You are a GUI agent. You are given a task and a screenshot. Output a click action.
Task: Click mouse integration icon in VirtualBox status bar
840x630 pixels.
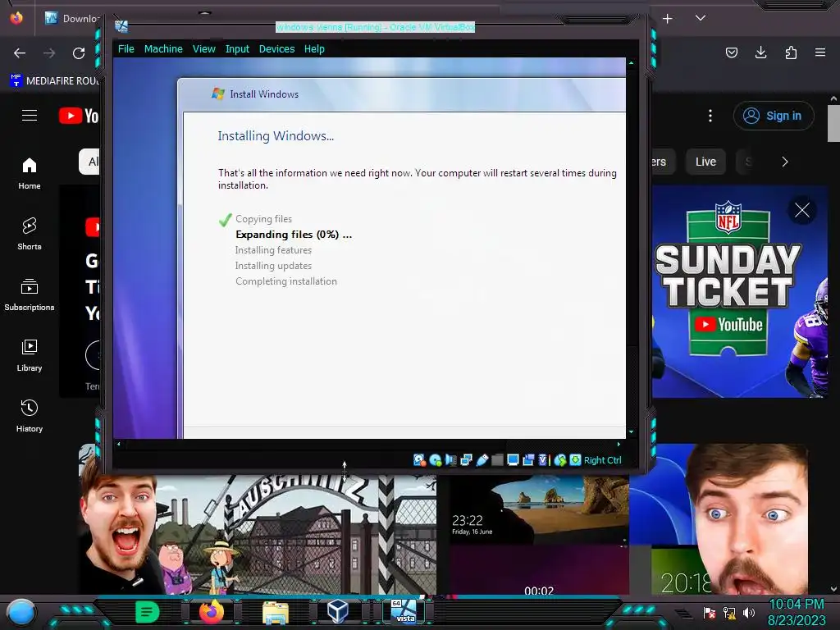[559, 459]
